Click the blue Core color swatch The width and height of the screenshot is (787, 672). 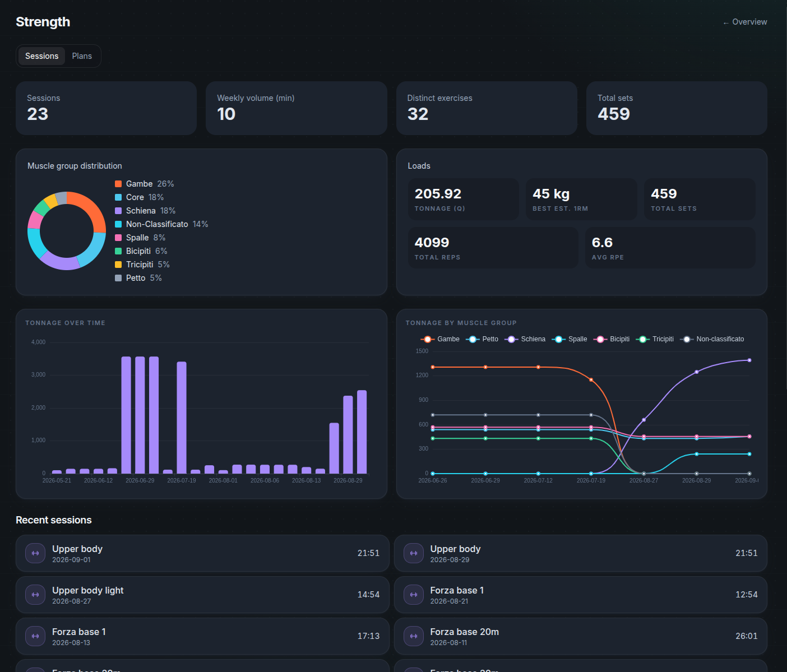(x=118, y=197)
